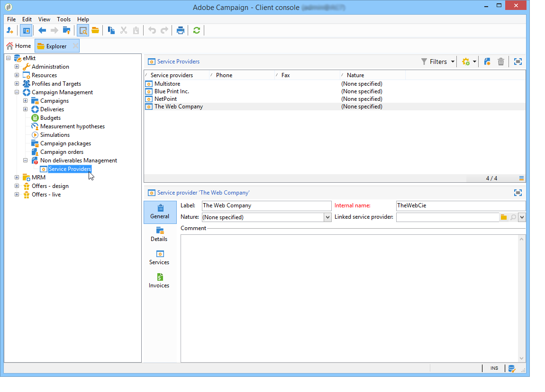Sort by the Service providers column header
Screen dimensions: 545x392
tap(177, 75)
